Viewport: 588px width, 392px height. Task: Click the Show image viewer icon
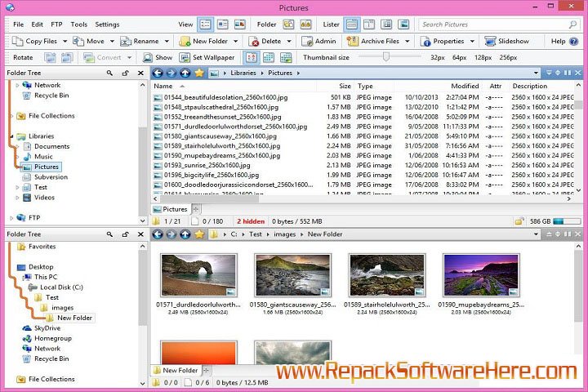coord(148,57)
